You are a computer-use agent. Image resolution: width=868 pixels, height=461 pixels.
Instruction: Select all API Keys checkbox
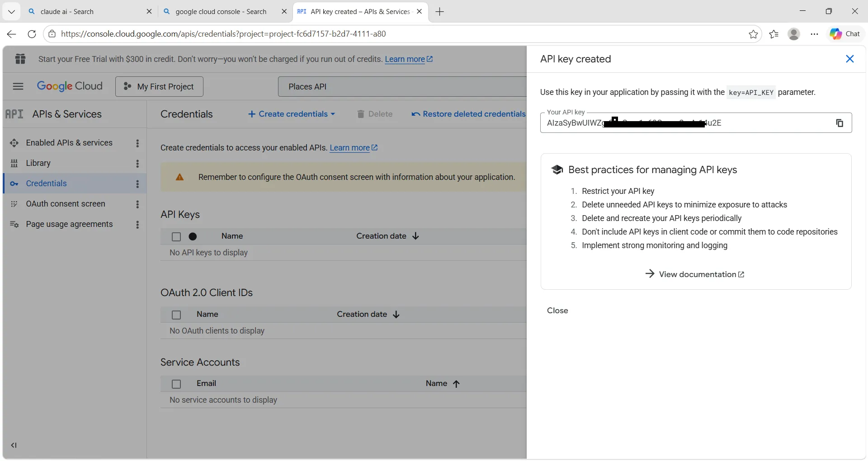tap(176, 237)
